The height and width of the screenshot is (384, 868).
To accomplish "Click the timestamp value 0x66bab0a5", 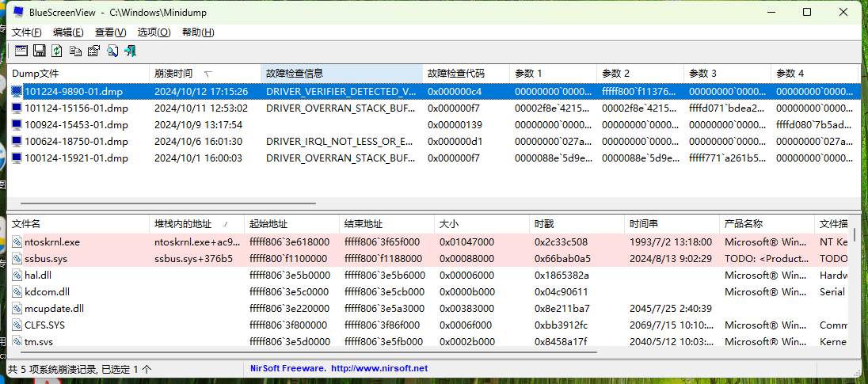I will [x=562, y=258].
